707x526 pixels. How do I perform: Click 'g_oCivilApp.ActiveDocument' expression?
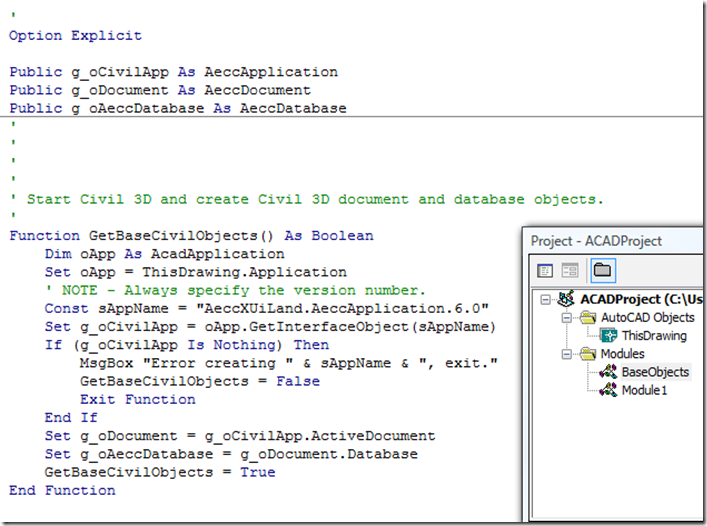320,436
